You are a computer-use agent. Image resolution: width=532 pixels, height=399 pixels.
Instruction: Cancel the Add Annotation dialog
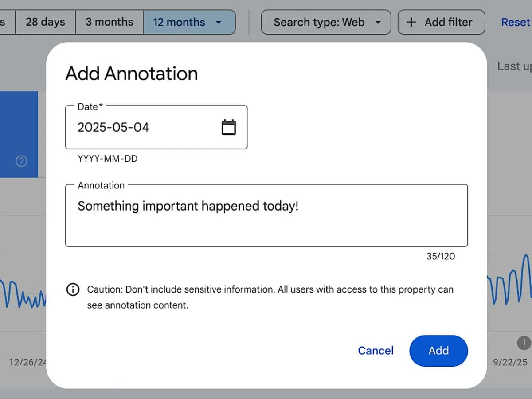[x=376, y=351]
